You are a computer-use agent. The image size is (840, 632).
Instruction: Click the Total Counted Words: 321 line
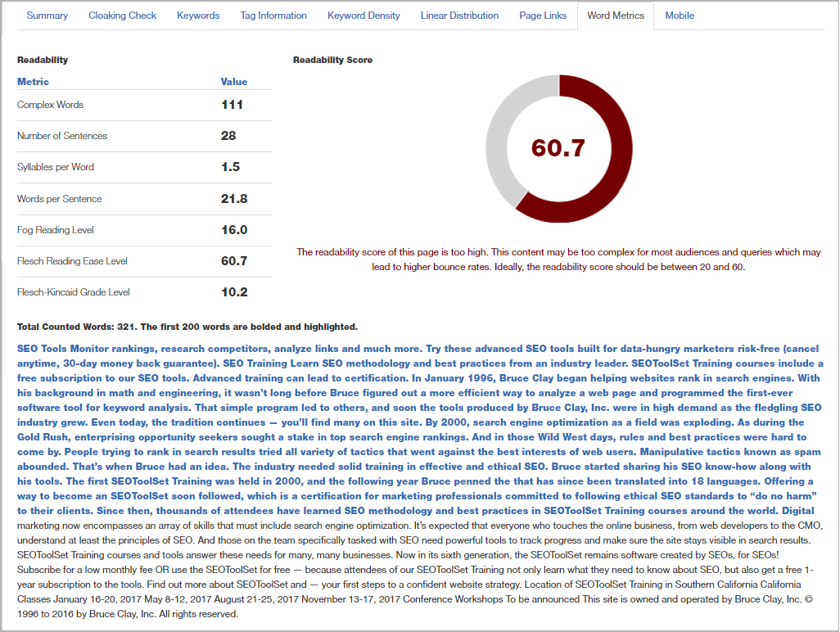(187, 327)
